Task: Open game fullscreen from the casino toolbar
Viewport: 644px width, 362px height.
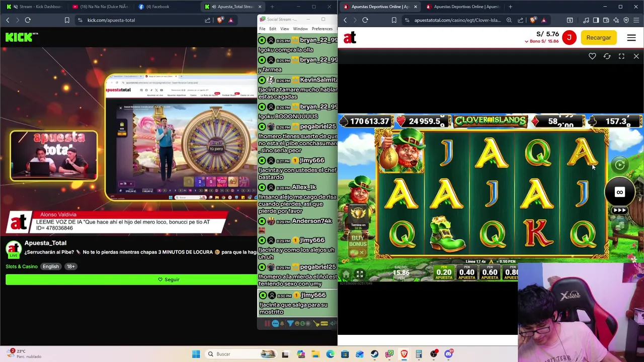Action: click(621, 56)
